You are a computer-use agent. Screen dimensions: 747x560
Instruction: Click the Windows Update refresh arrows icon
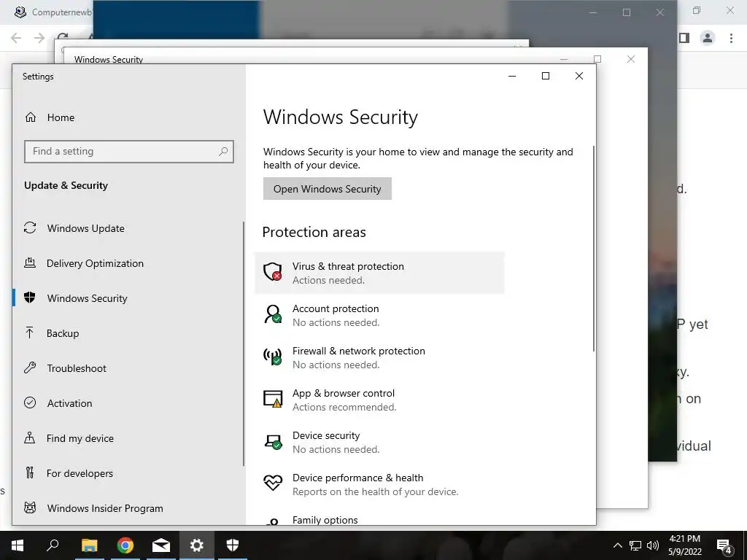[x=30, y=228]
